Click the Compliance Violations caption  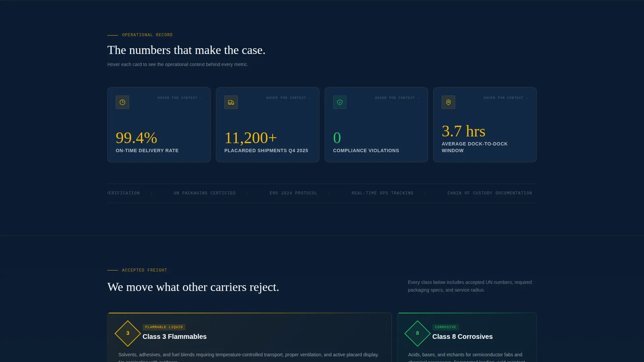(366, 151)
